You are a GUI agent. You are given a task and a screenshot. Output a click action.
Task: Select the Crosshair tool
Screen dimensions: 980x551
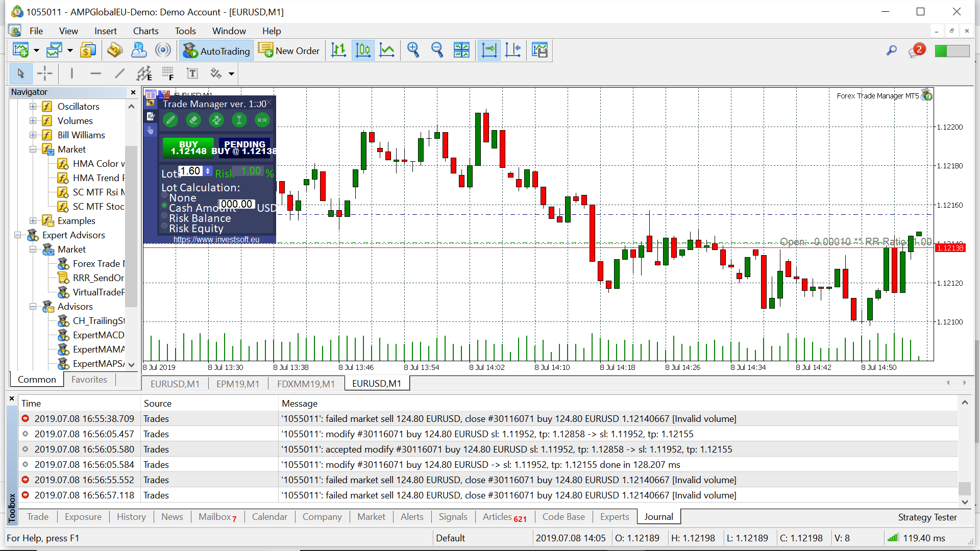(x=45, y=73)
